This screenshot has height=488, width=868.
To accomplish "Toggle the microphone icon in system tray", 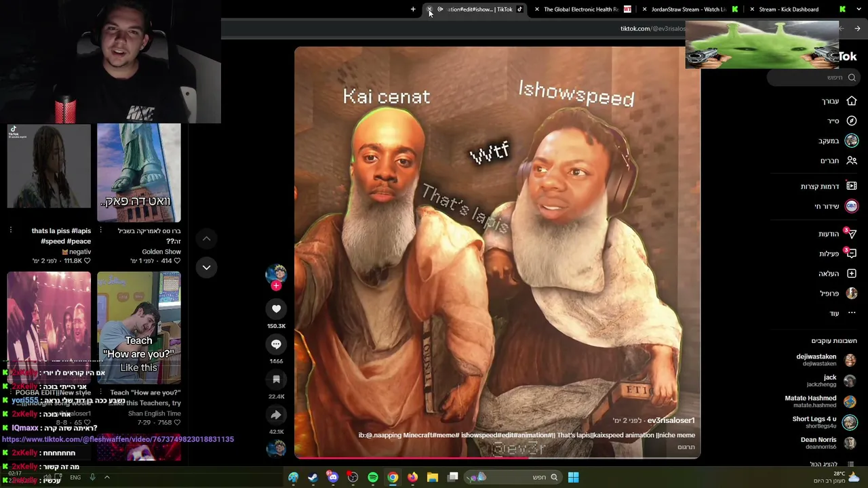I will pyautogui.click(x=92, y=477).
